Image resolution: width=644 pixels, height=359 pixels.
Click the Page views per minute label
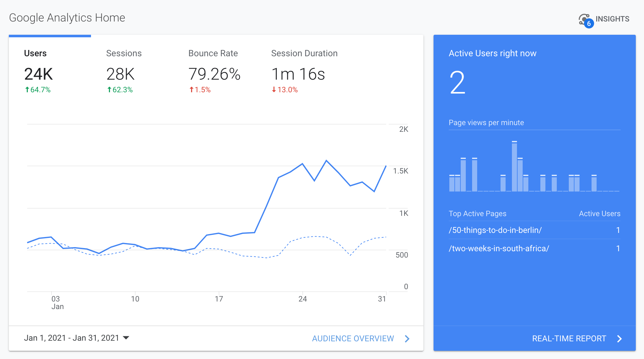pos(486,123)
